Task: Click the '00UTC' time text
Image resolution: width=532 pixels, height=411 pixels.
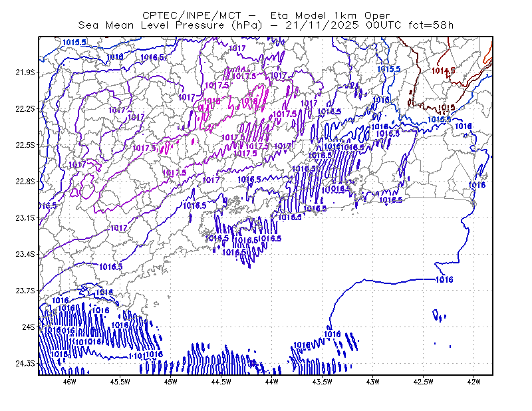Action: (384, 25)
